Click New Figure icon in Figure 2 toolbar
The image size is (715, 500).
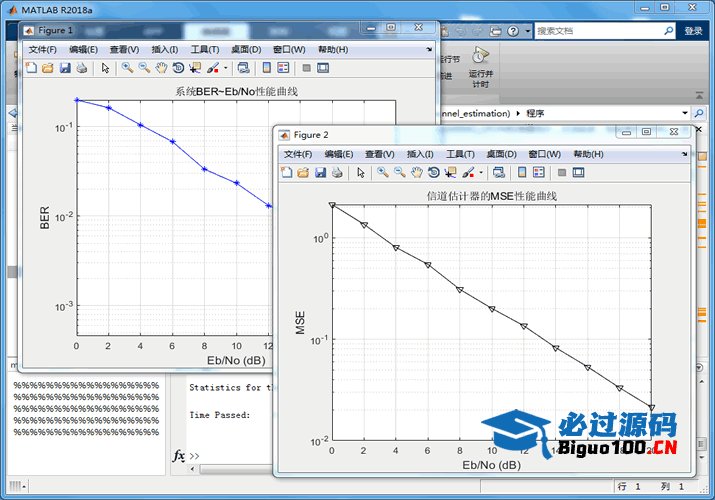coord(286,172)
